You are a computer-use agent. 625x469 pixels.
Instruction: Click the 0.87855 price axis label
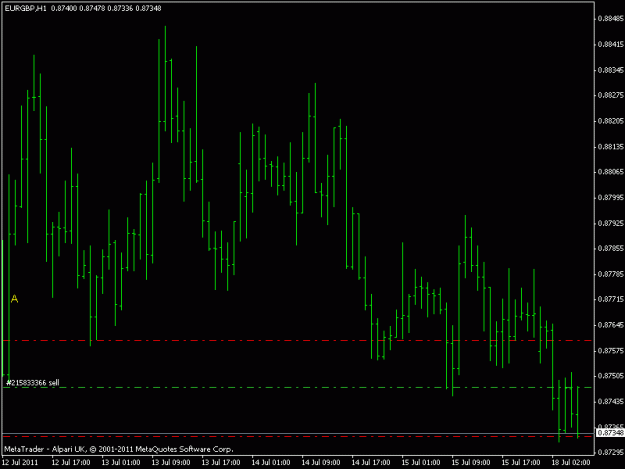611,248
